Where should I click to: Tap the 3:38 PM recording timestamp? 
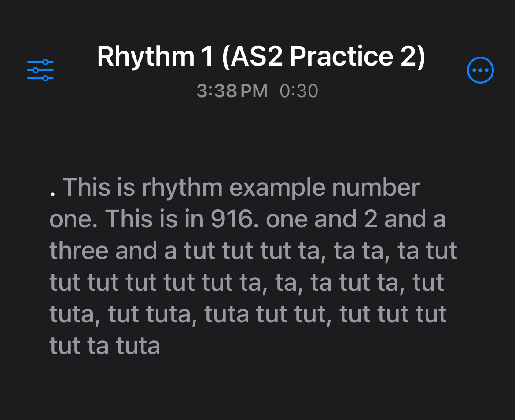pos(232,91)
